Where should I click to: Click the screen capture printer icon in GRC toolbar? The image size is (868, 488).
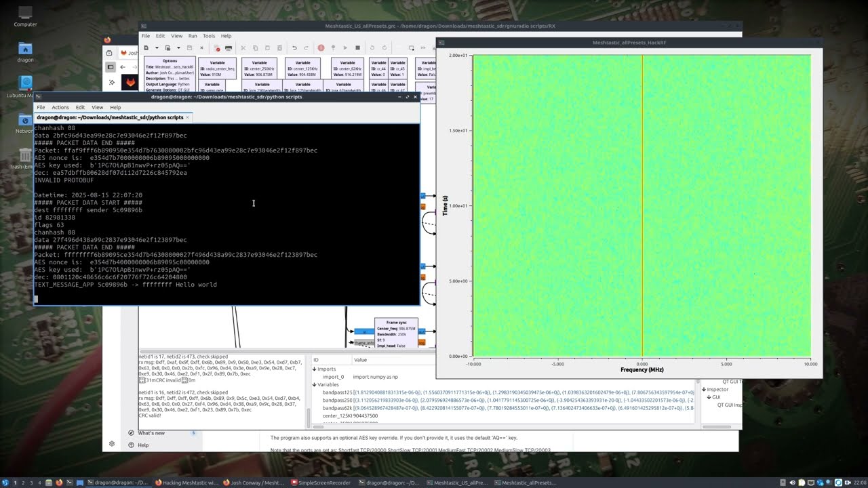(x=229, y=48)
